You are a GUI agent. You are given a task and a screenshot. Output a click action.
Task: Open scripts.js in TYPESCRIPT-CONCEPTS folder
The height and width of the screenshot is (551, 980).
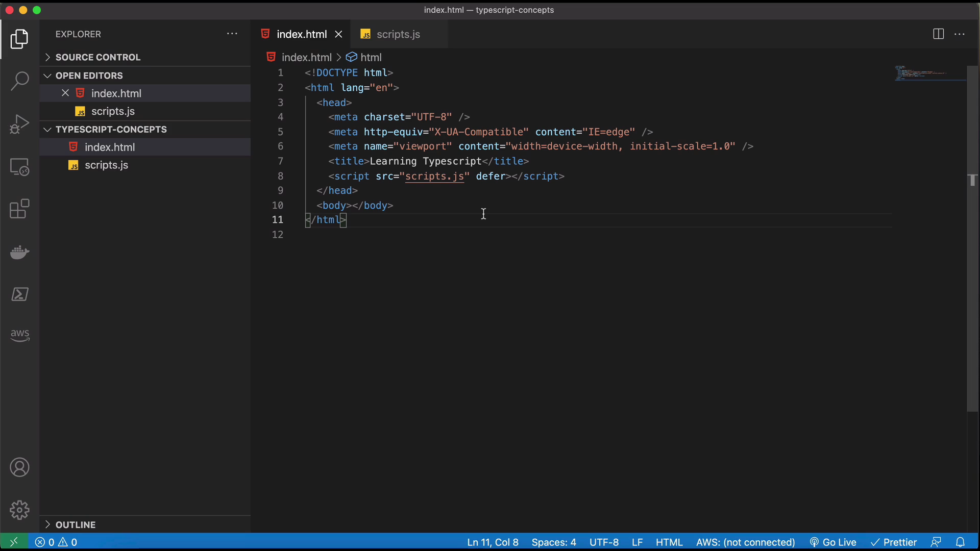(145, 165)
